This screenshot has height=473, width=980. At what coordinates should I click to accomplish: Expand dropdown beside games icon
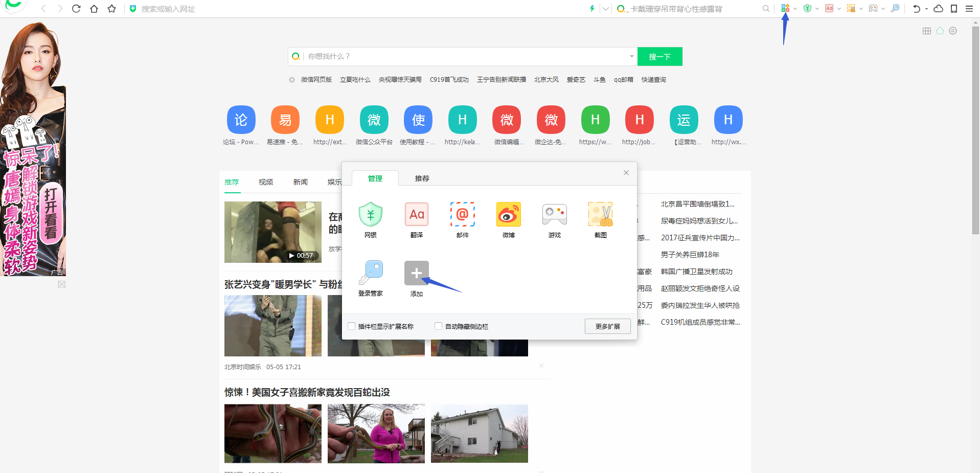coord(883,9)
